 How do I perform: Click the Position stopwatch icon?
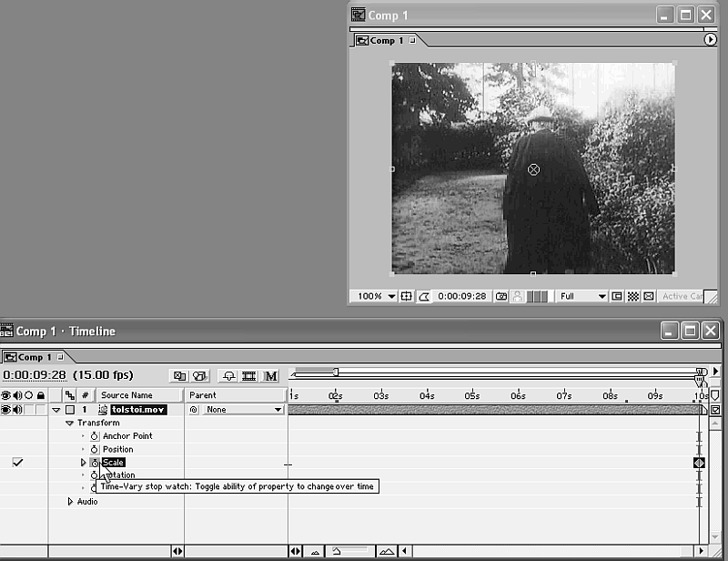coord(94,449)
